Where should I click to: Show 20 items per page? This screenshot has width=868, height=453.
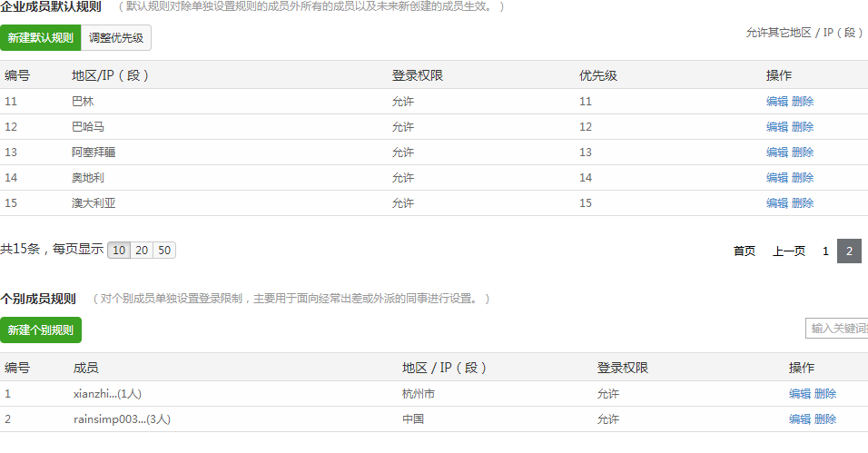pyautogui.click(x=142, y=250)
